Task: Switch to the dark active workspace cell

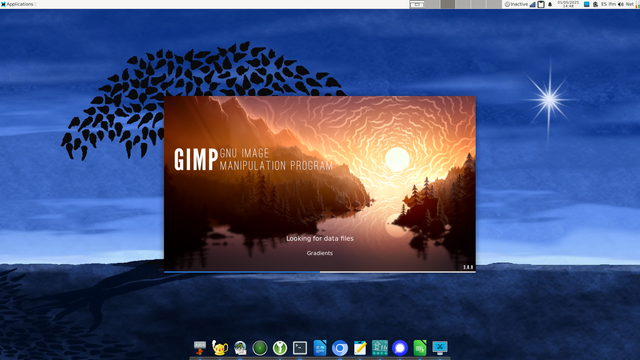Action: tap(448, 4)
